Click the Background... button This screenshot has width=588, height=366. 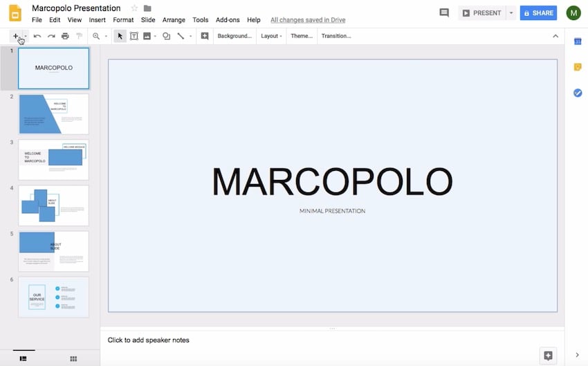[x=235, y=36]
